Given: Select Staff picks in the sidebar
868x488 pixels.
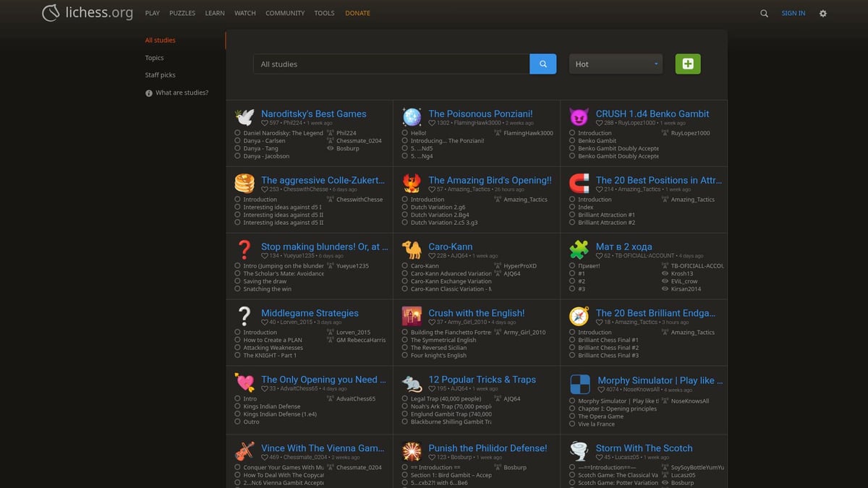Looking at the screenshot, I should [160, 75].
